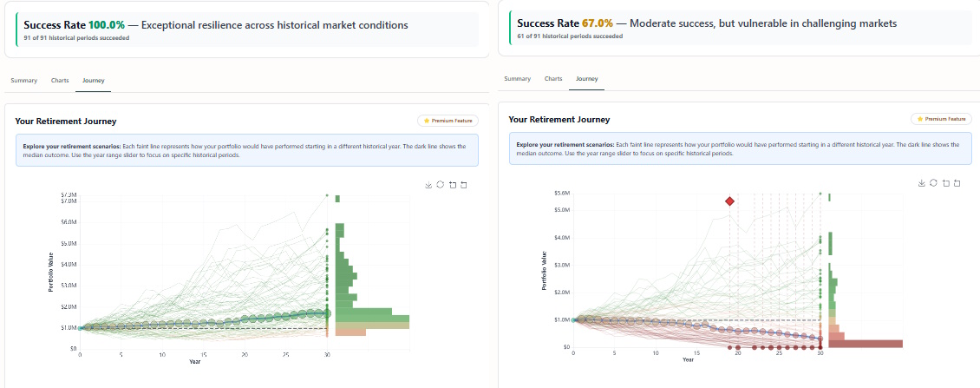Download the 67.0% success chart as image
This screenshot has height=388, width=980.
tap(921, 183)
